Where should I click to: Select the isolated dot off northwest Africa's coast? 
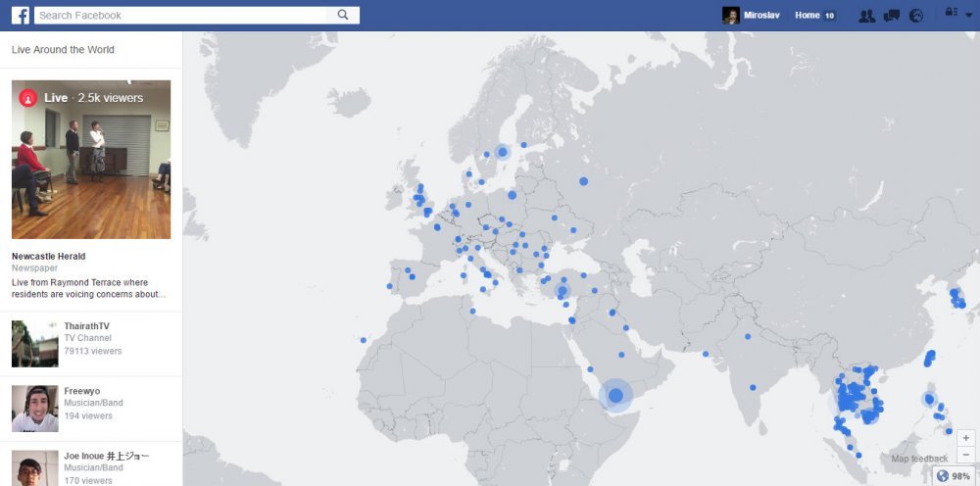(x=364, y=340)
